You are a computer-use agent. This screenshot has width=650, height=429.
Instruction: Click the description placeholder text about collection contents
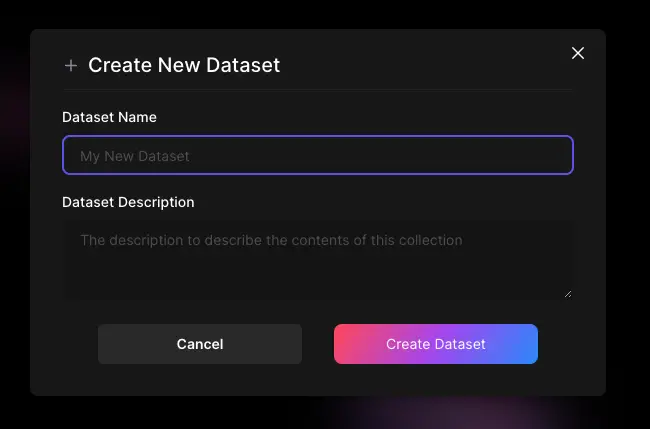(x=271, y=240)
